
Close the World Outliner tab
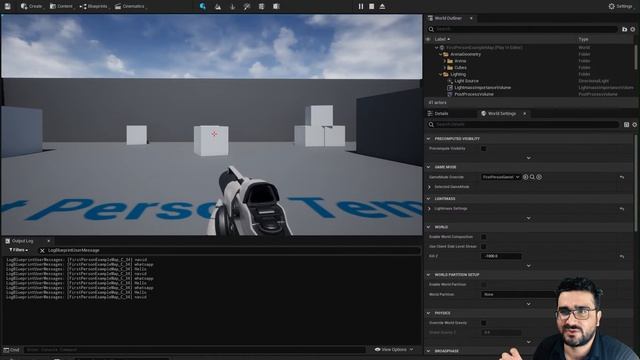[x=471, y=18]
